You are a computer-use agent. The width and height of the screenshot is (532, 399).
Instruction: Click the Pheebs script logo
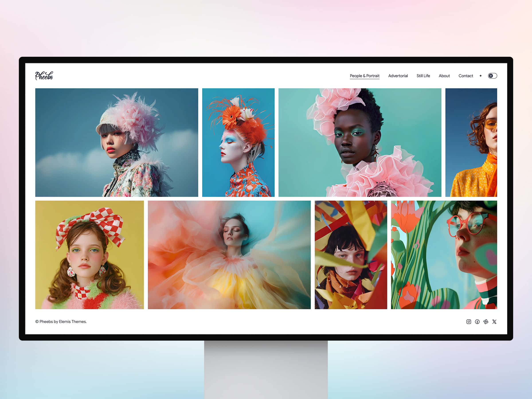pos(44,76)
